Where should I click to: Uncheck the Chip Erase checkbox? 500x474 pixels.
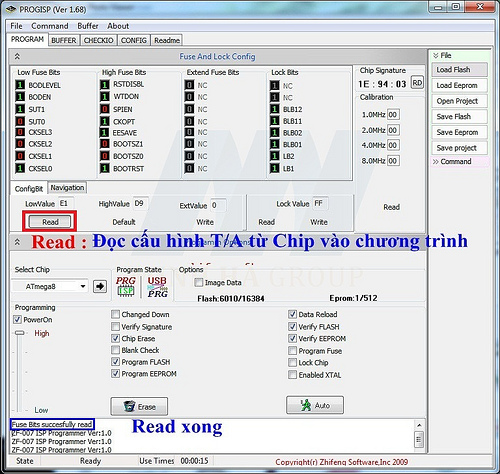(x=115, y=338)
